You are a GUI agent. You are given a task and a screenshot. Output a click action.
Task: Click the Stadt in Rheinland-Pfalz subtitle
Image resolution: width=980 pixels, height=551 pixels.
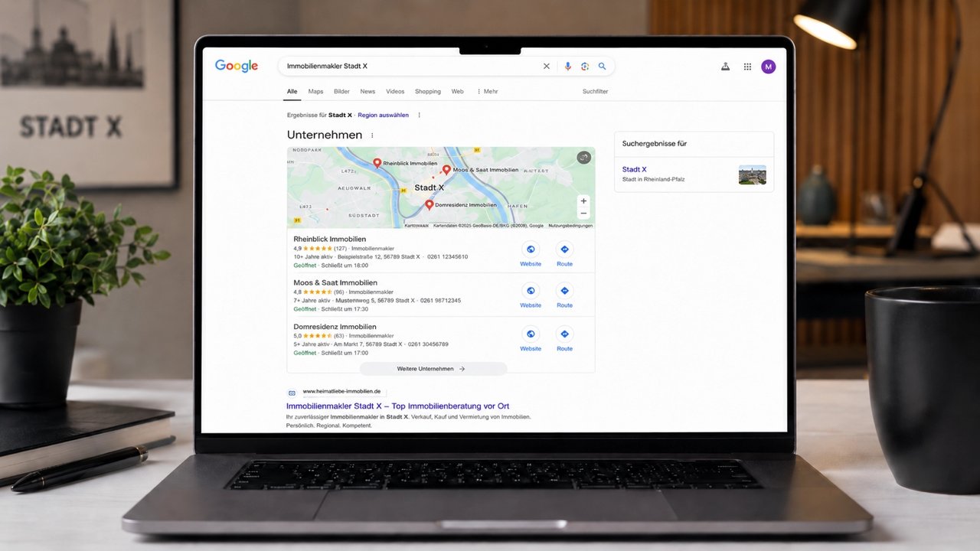(653, 179)
